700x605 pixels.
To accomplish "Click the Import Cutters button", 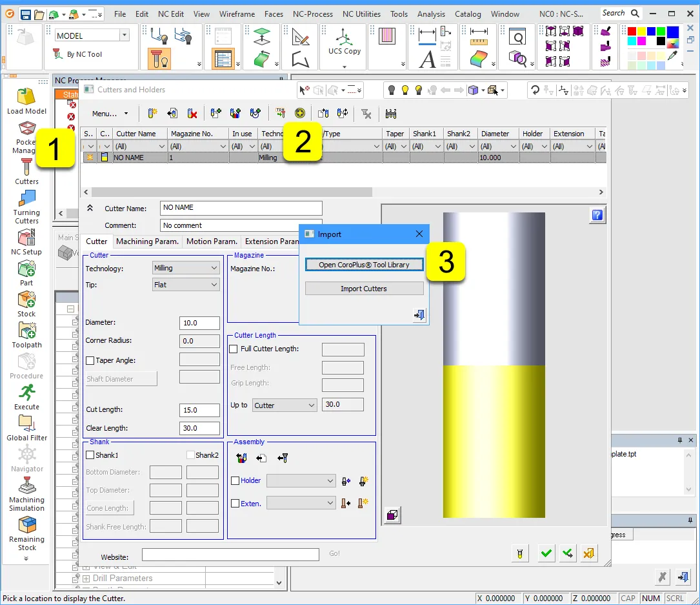I will (x=364, y=289).
